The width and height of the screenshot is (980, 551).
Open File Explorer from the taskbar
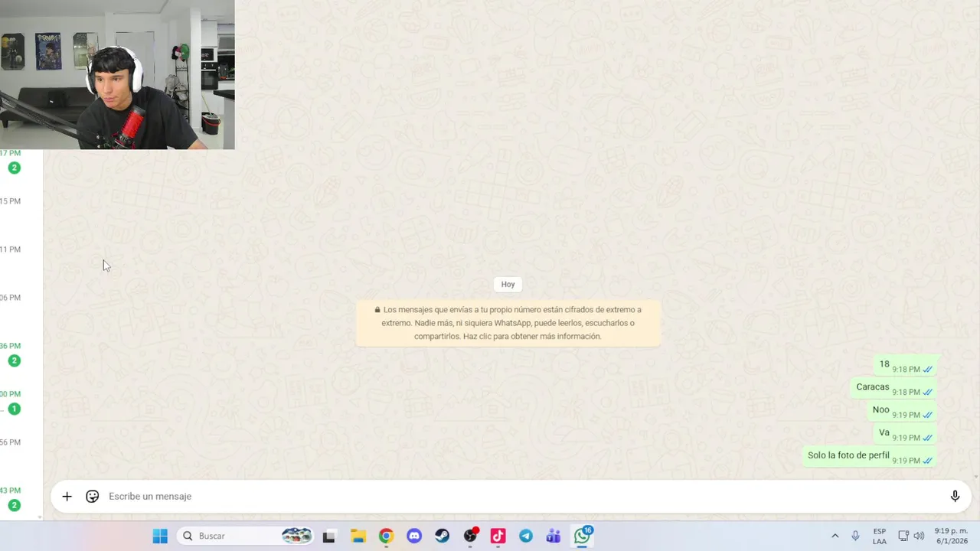pos(358,536)
